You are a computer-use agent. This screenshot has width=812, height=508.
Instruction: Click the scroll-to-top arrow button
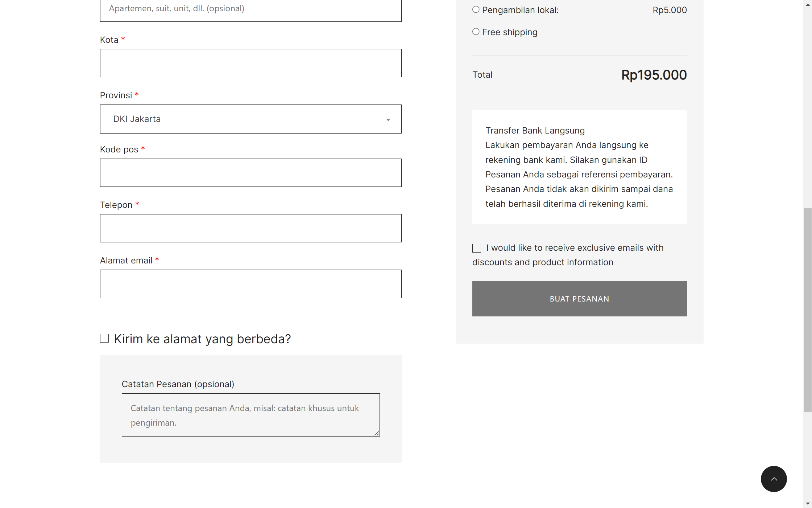(x=774, y=479)
